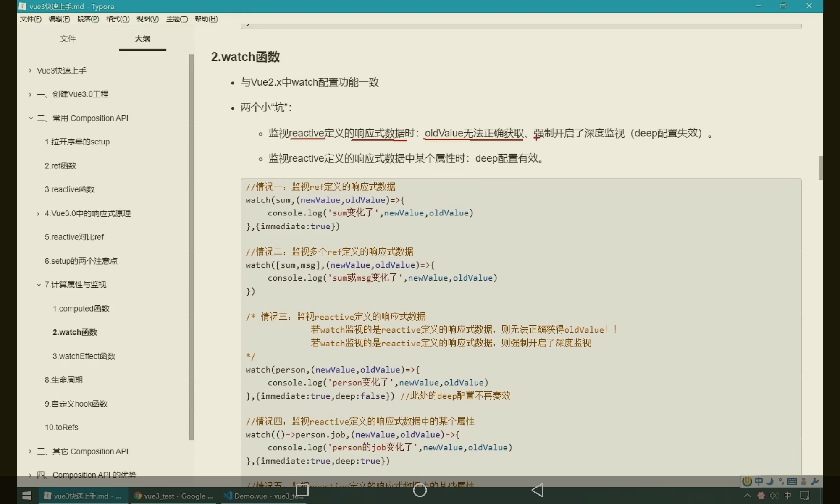Click the document vertical scrollbar thumb

pyautogui.click(x=820, y=168)
